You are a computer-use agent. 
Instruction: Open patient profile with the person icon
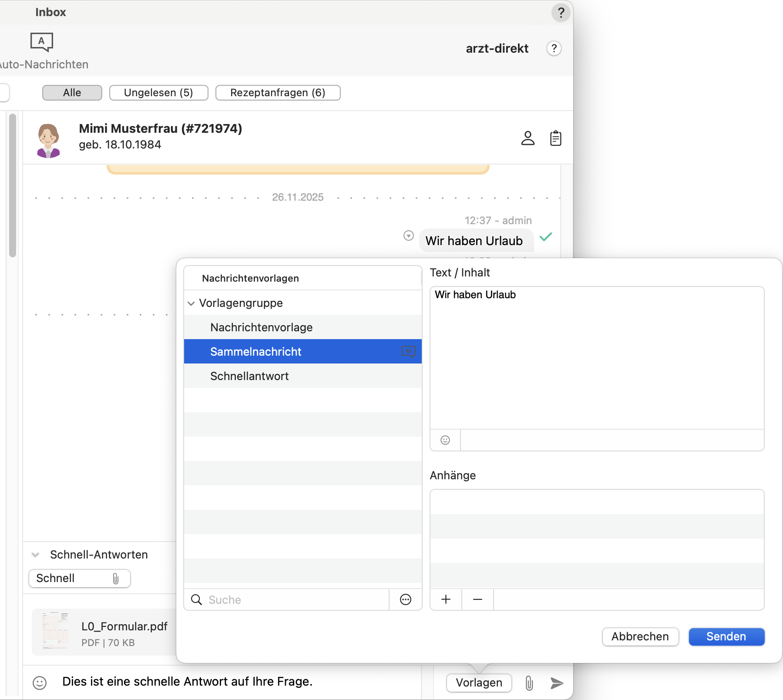click(x=528, y=138)
